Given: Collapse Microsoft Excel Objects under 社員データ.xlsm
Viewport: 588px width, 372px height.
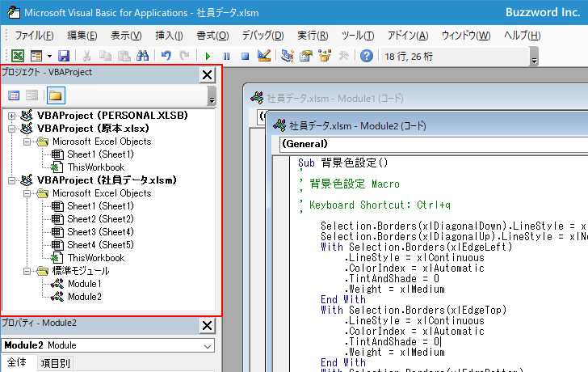Looking at the screenshot, I should (x=27, y=194).
